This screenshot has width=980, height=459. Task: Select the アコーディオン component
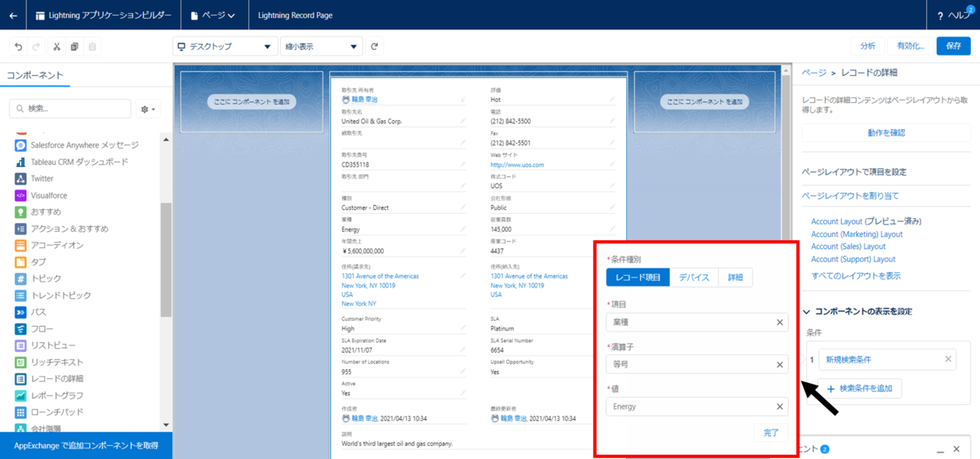point(49,245)
